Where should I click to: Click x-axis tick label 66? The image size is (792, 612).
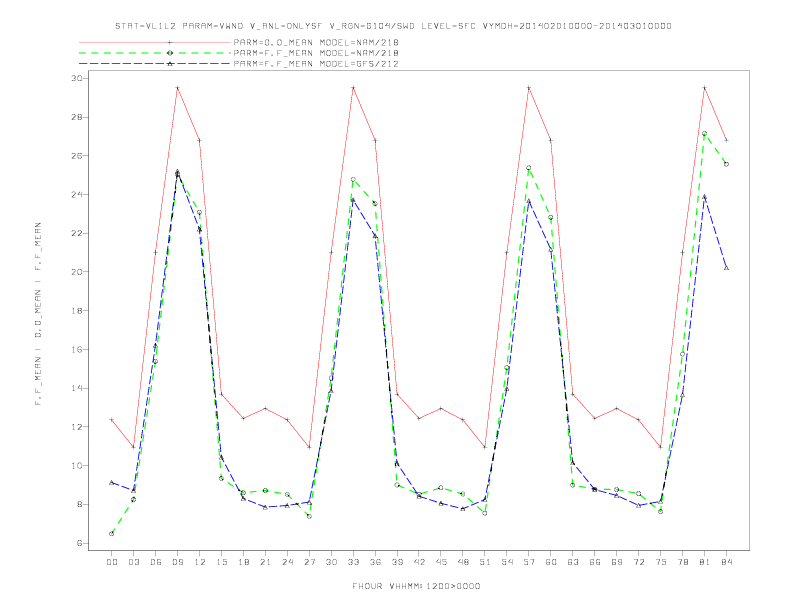coord(595,562)
